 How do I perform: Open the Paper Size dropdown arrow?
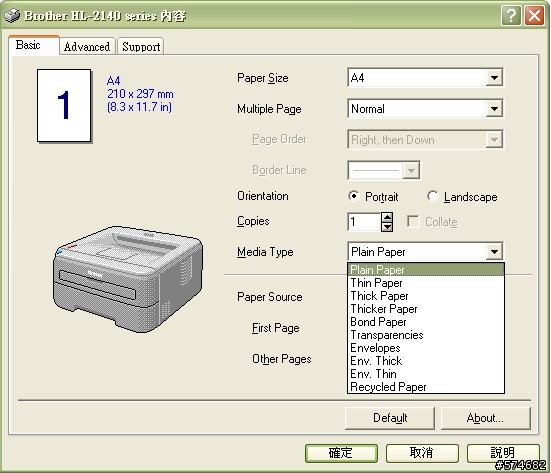[x=494, y=78]
